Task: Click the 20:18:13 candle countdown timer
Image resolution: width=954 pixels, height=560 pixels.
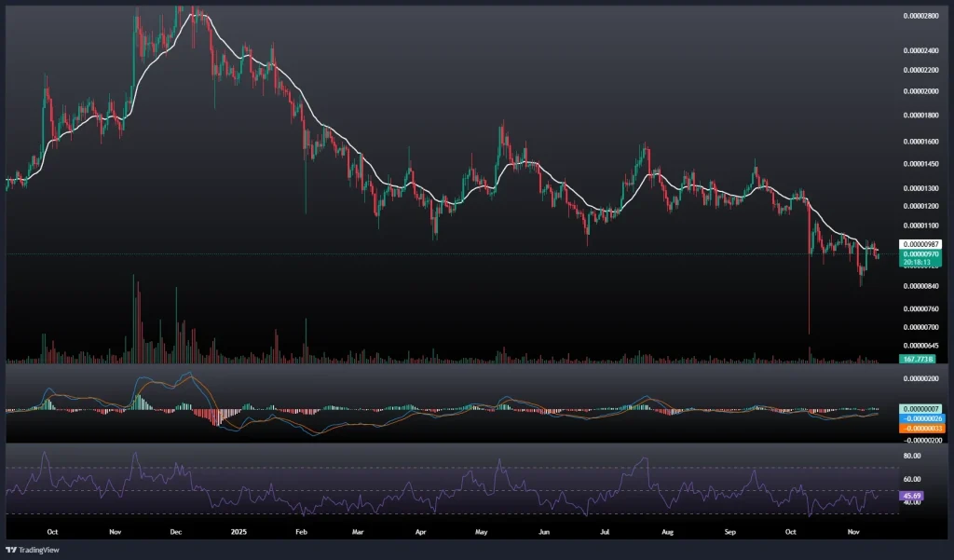Action: pos(919,263)
